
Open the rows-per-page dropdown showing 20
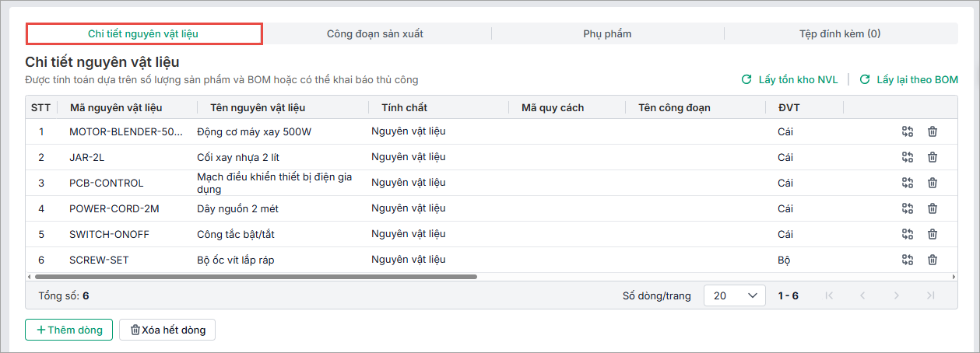tap(734, 295)
